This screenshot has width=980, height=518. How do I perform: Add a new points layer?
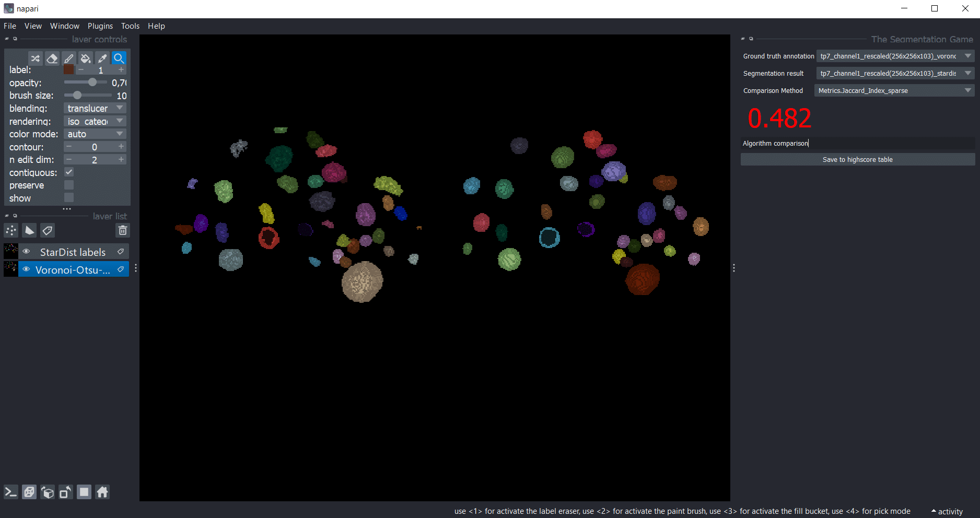coord(11,230)
